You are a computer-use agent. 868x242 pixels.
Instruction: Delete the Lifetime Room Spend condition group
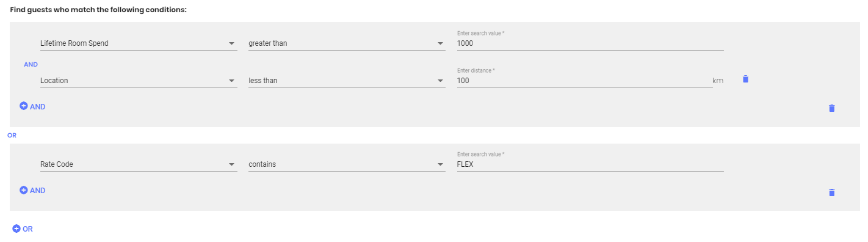(831, 108)
